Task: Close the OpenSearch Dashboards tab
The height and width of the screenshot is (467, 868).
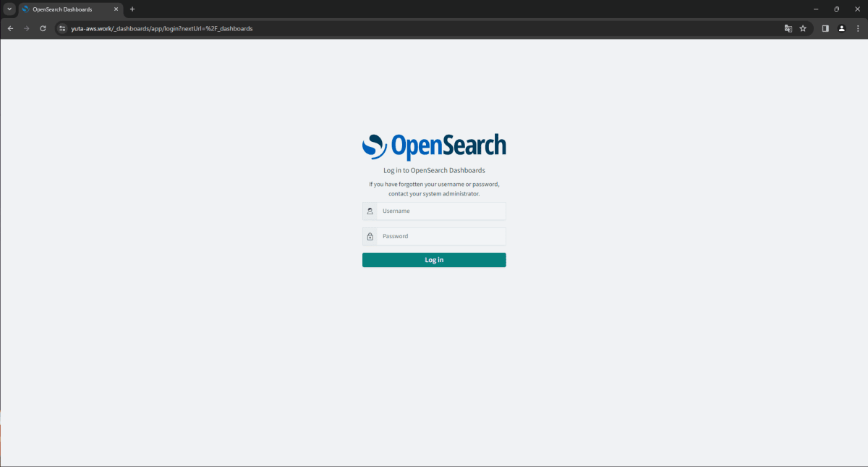Action: click(116, 9)
